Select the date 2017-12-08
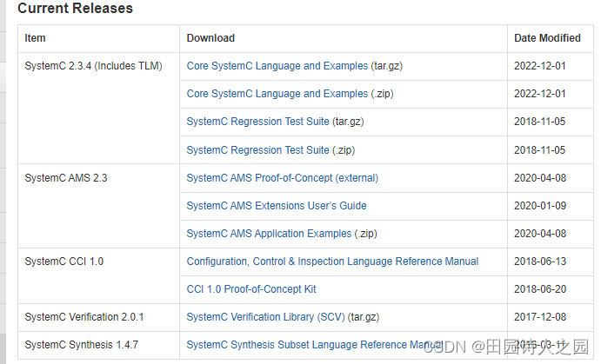The width and height of the screenshot is (601, 364). point(540,317)
